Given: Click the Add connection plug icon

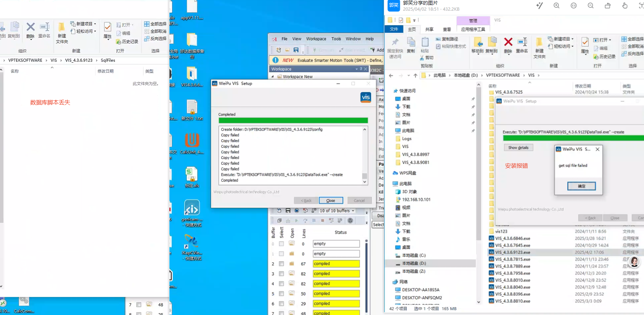Looking at the screenshot, I should (373, 50).
